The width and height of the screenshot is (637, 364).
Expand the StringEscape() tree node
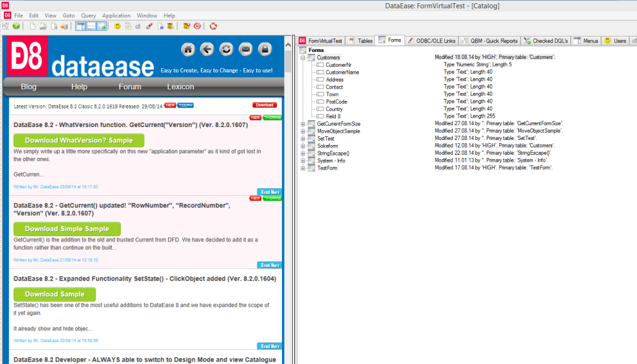point(302,153)
